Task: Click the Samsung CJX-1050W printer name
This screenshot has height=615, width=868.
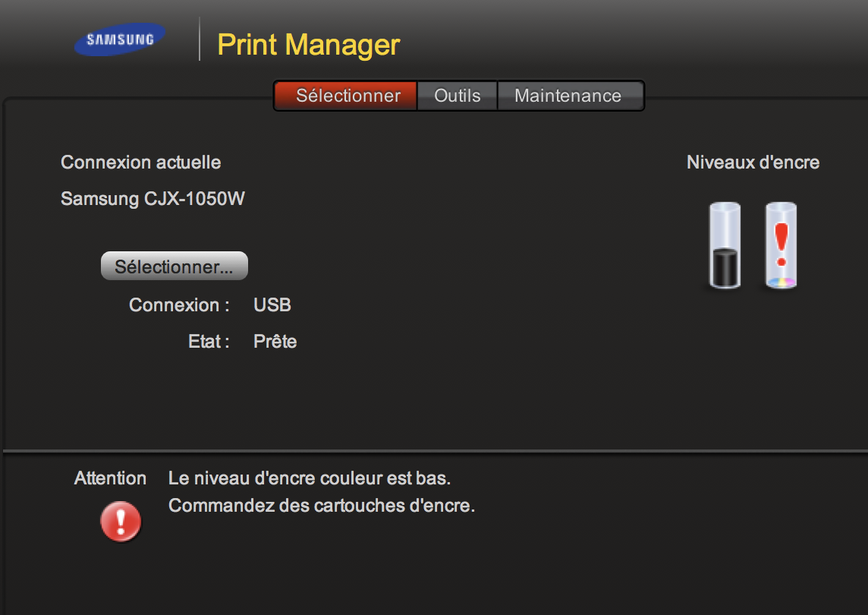Action: 153,199
